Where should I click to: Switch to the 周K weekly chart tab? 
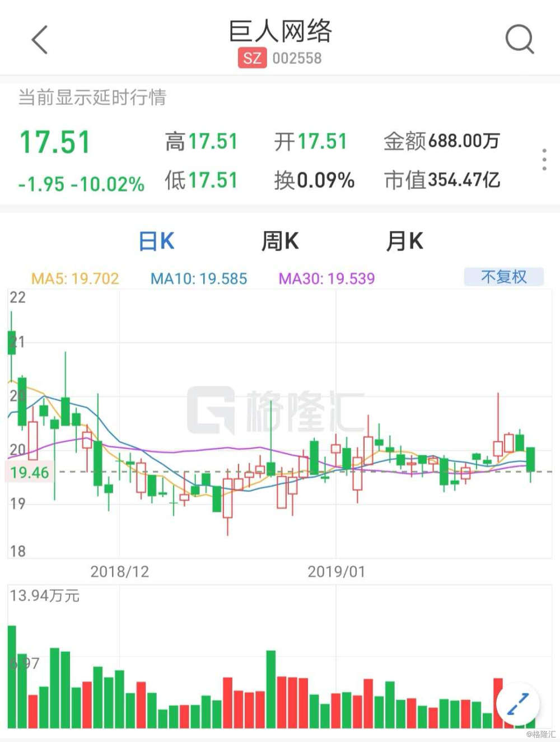coord(280,241)
